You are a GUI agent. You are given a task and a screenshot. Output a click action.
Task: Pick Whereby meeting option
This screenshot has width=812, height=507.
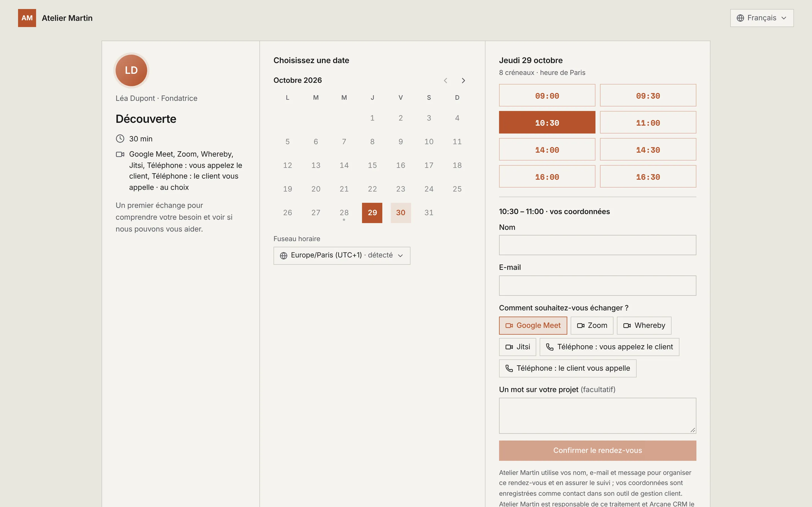(644, 325)
